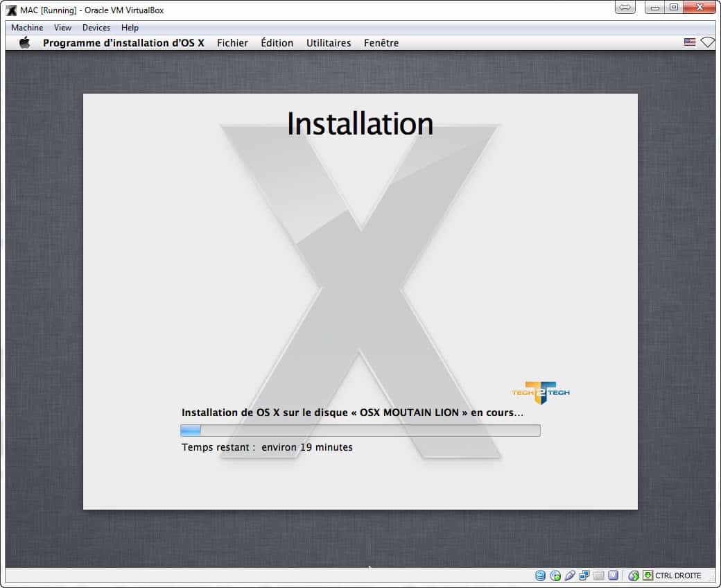
Task: Click the VirtualBox double-arrow title bar button
Action: [x=625, y=8]
